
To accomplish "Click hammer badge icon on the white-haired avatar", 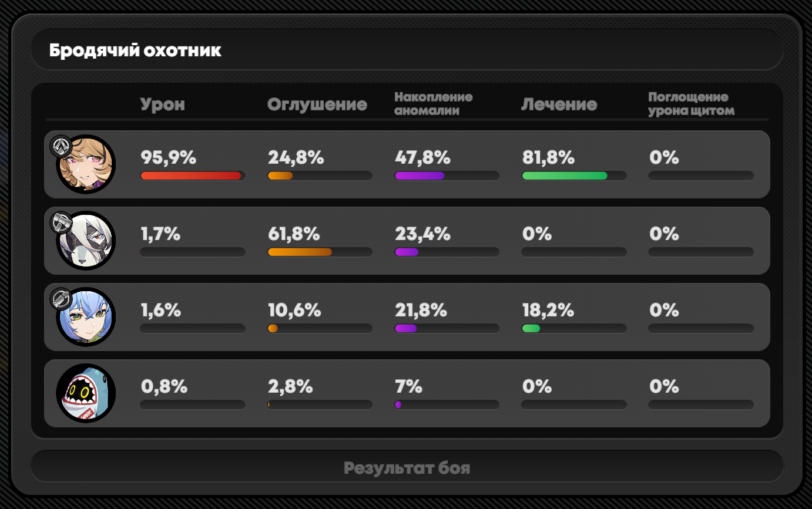I will pos(61,223).
